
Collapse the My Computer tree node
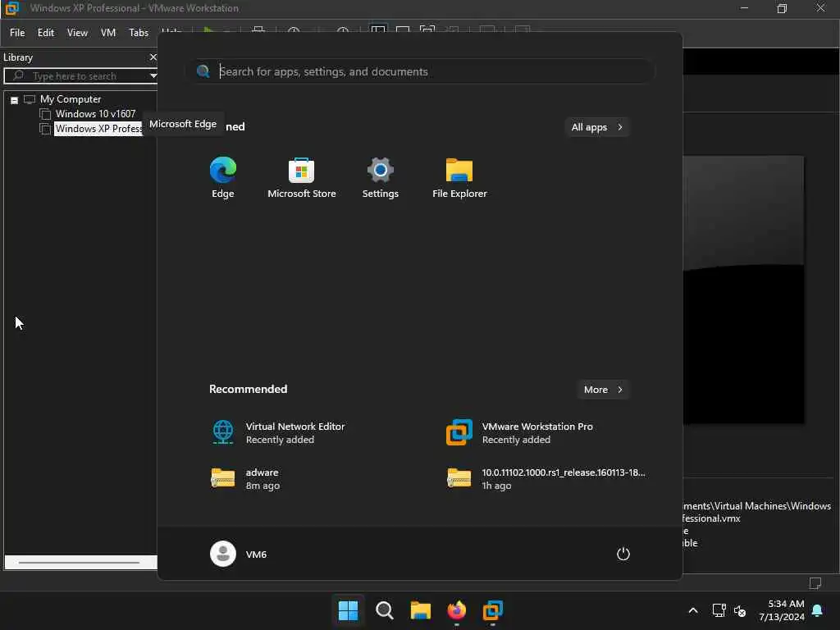(15, 100)
